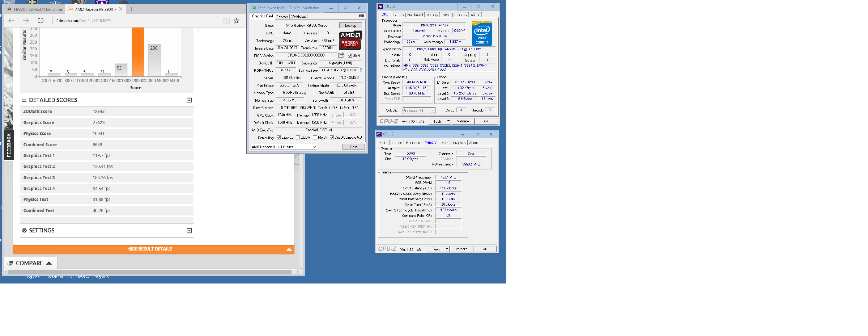Click the Intel Core i7 logo in CPU-Z

coord(482,33)
